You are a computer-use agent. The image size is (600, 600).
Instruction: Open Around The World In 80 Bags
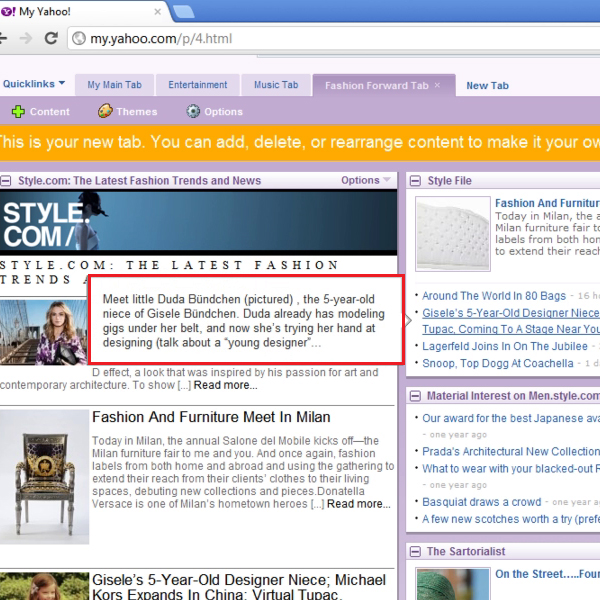(494, 296)
